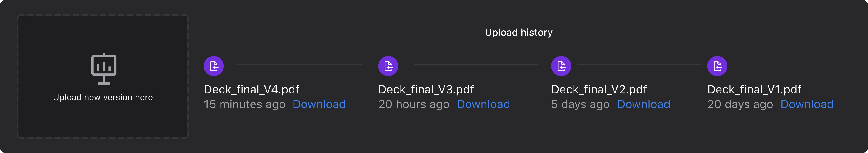Click the timeline line between V4 and V3
Viewport: 868px width, 153px height.
[299, 65]
